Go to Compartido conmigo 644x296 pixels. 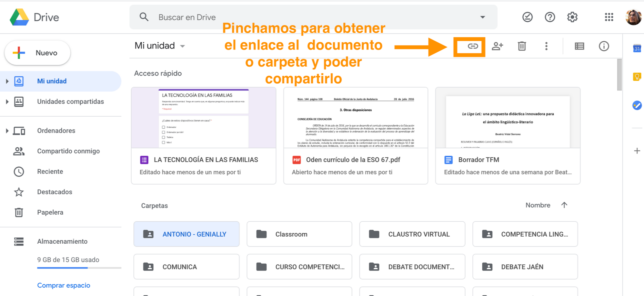[x=68, y=151]
